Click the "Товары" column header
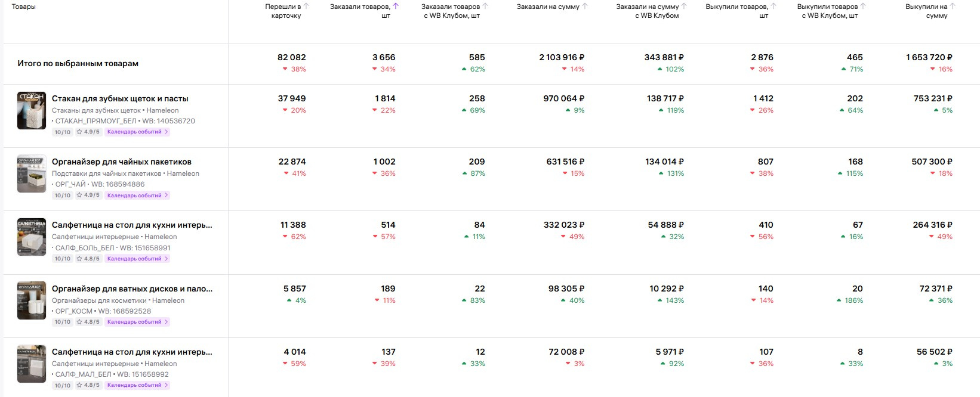 pyautogui.click(x=24, y=7)
